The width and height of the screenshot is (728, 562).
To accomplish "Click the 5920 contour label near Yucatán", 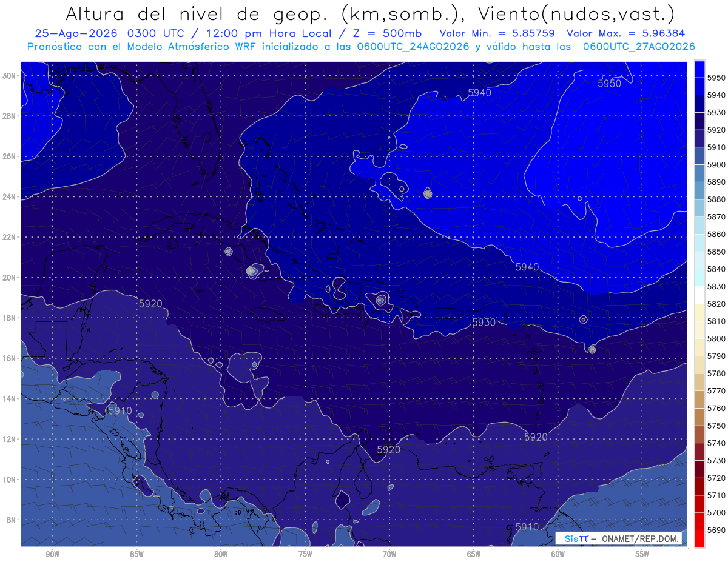I will (150, 304).
